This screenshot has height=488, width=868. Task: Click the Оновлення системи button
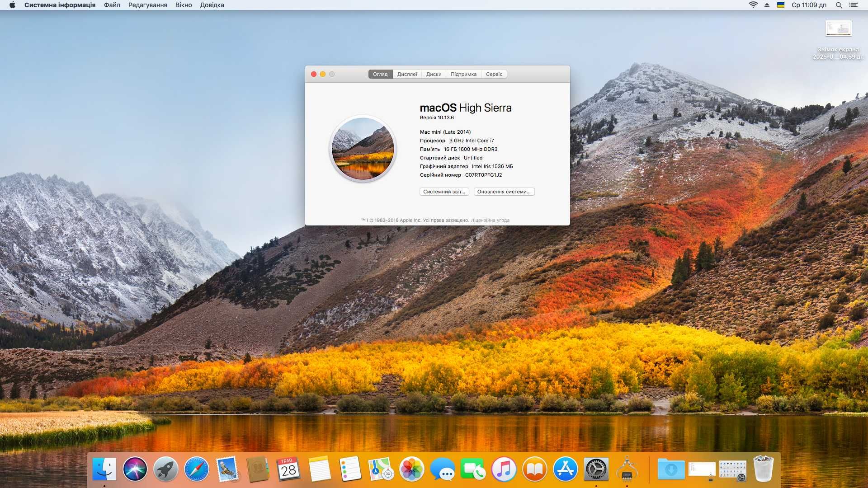(504, 192)
